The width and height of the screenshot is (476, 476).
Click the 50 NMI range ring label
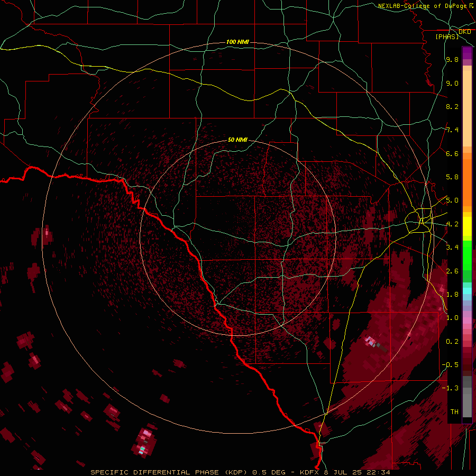click(237, 140)
